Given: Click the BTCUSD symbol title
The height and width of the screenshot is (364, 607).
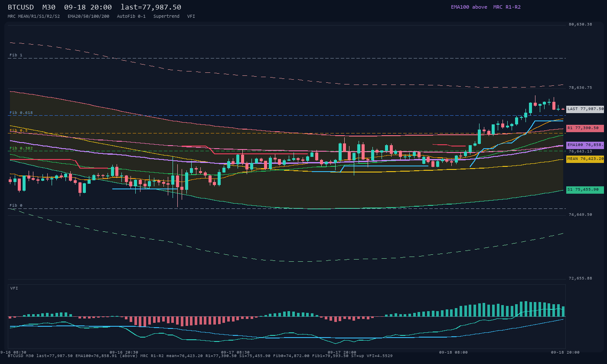Looking at the screenshot, I should pyautogui.click(x=21, y=7).
